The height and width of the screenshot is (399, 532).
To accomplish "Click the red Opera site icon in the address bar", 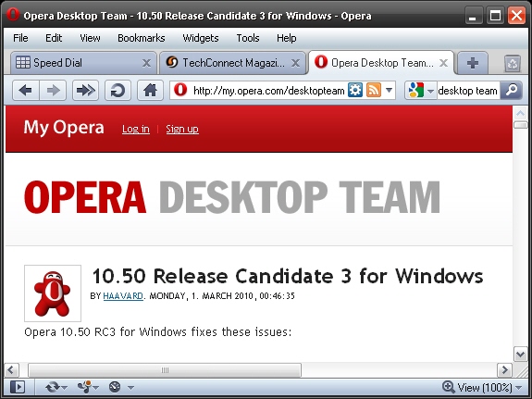I will (x=180, y=90).
